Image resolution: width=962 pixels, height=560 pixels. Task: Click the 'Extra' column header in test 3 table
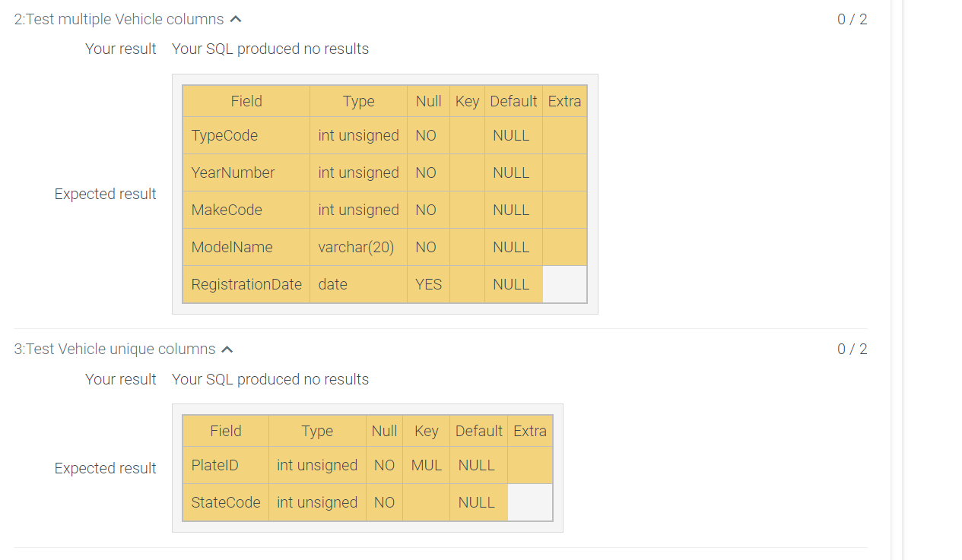click(529, 430)
